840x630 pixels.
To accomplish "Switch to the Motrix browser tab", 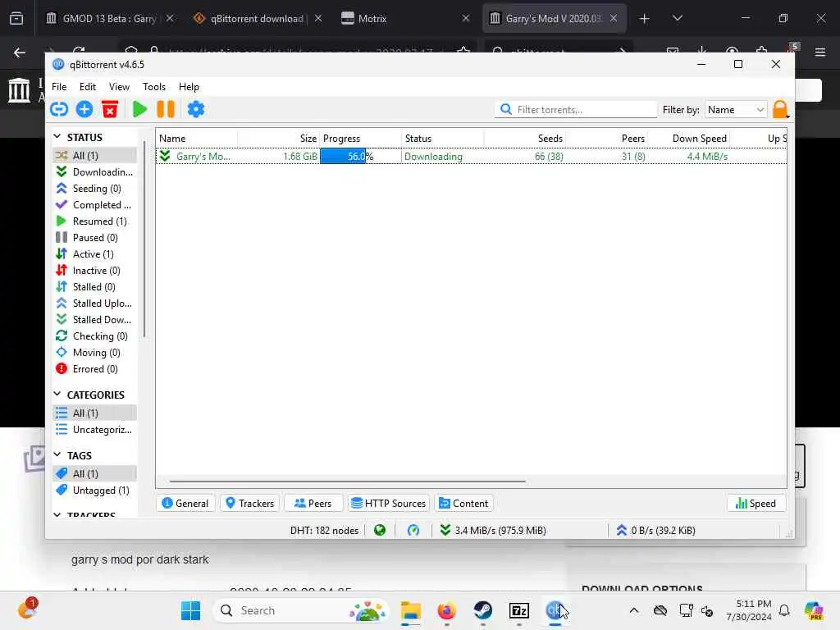I will 405,18.
